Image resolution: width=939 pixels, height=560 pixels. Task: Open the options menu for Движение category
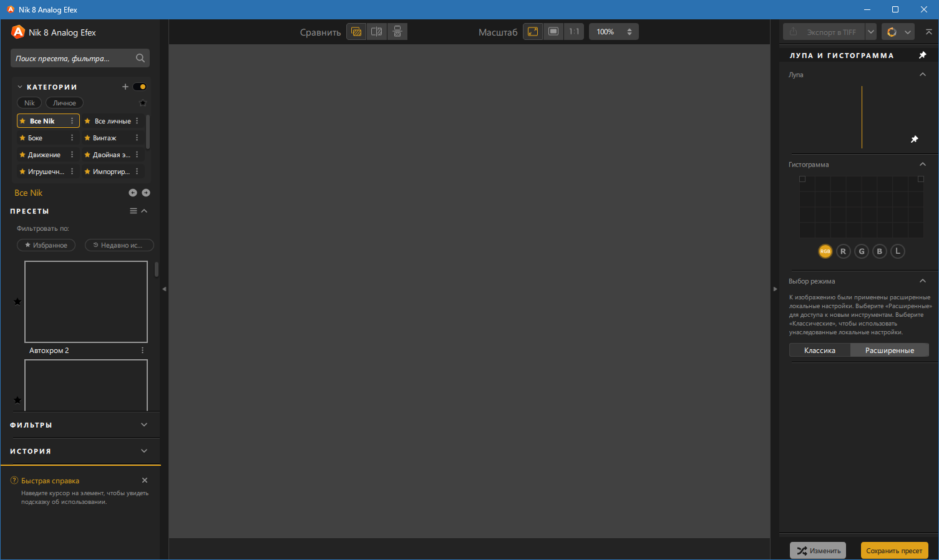tap(72, 155)
